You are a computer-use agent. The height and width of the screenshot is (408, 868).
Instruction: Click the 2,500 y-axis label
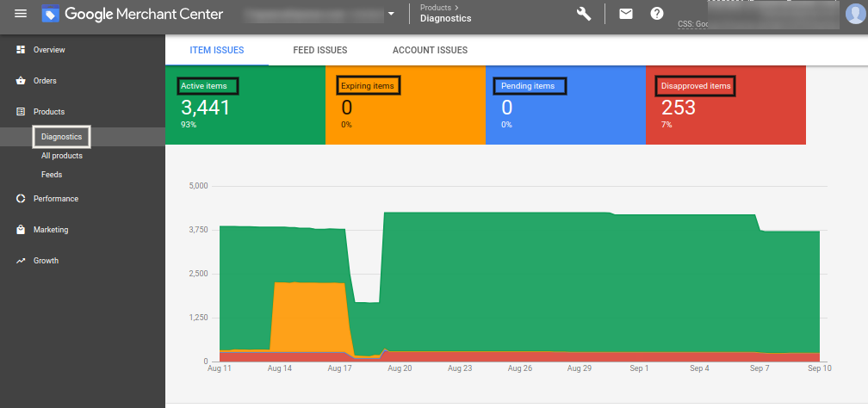pyautogui.click(x=198, y=274)
